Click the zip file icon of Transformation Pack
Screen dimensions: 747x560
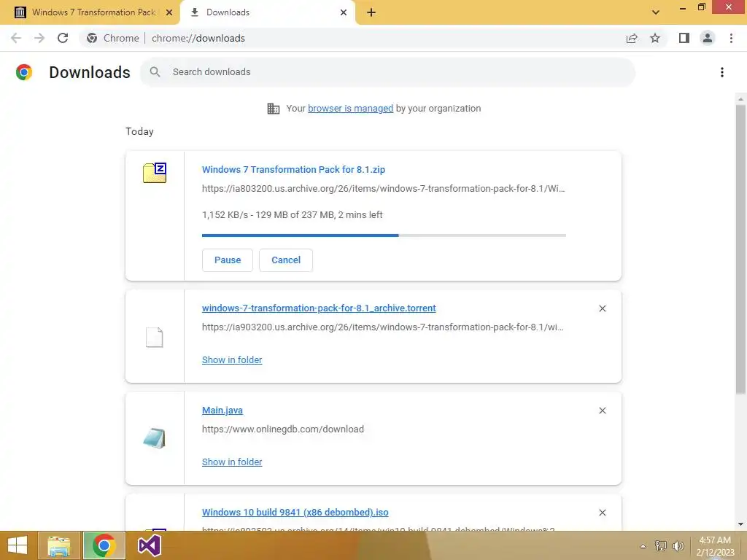point(155,173)
